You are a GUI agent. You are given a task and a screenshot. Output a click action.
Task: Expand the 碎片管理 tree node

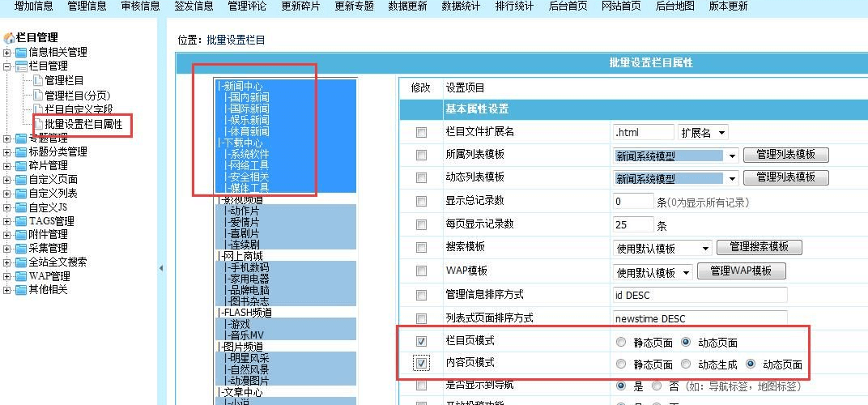tap(6, 166)
